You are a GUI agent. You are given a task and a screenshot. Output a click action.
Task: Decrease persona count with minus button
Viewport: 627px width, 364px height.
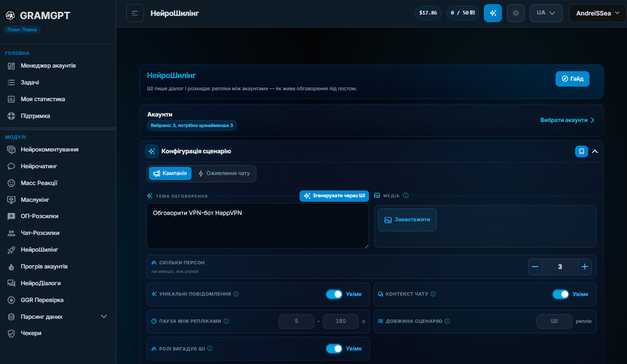535,266
